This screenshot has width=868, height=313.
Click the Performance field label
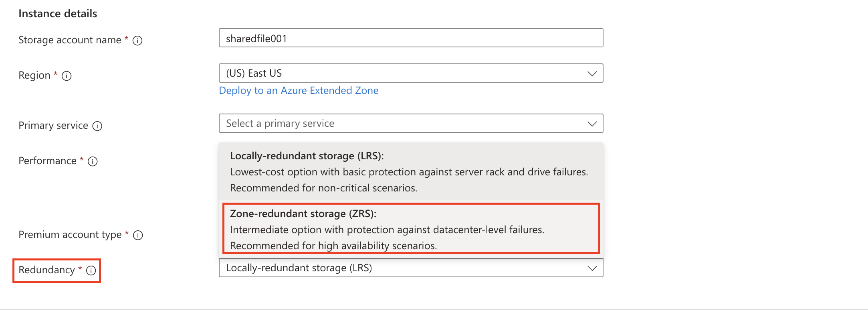[x=47, y=161]
